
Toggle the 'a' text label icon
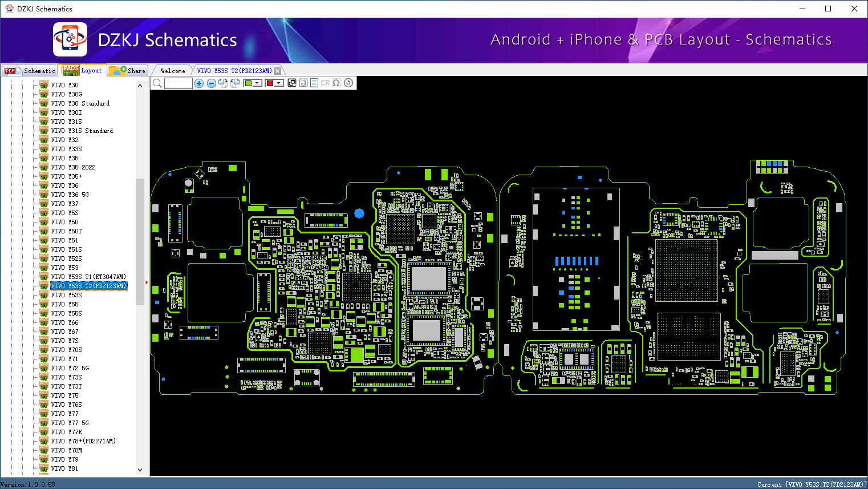click(x=303, y=83)
